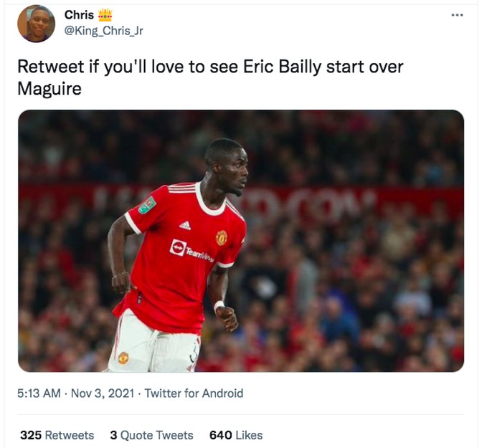Click the club crest on white shorts
Screen dimensions: 502x448
point(123,357)
